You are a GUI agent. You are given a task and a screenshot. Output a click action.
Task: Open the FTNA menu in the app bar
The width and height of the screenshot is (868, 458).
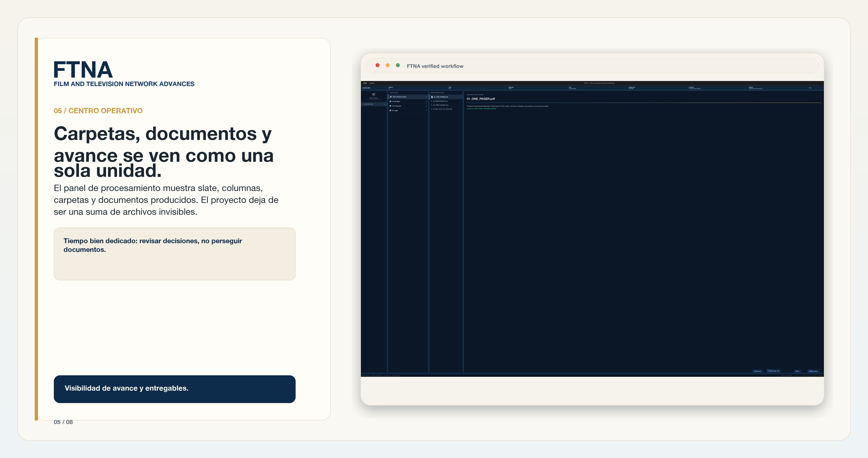click(365, 83)
